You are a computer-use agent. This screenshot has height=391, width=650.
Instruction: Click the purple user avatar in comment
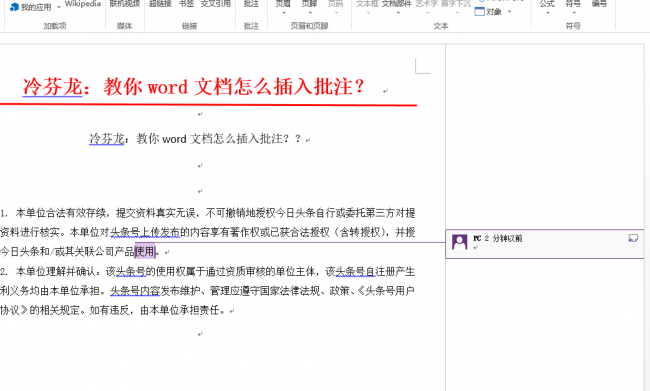(x=459, y=242)
